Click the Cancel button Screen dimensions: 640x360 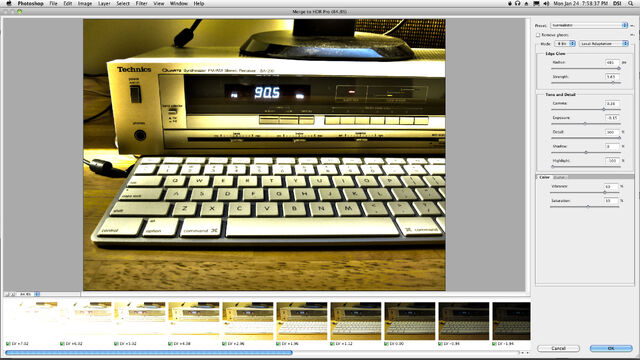point(558,348)
